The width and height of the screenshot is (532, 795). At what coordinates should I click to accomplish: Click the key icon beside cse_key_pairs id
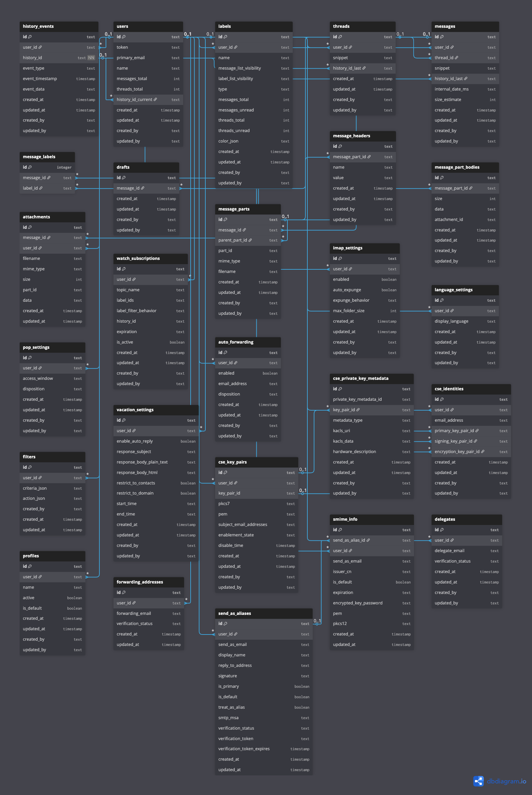pos(226,472)
